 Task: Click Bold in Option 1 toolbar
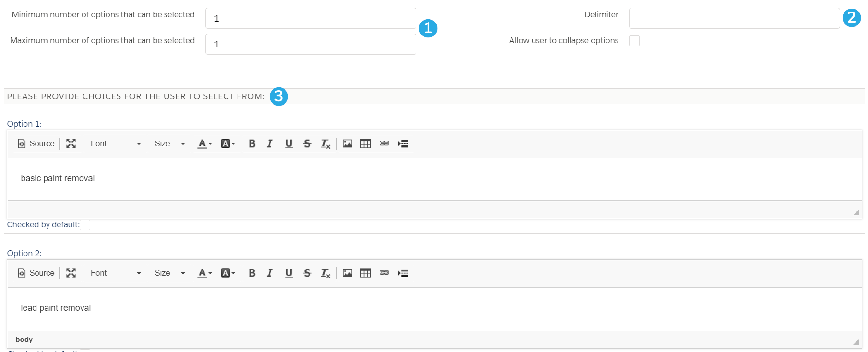coord(252,143)
